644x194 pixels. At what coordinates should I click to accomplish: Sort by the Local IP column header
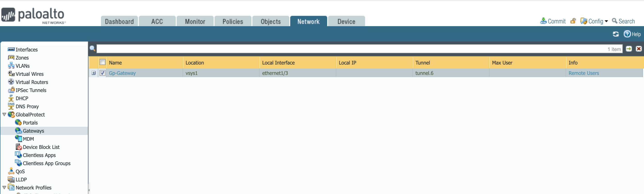pos(375,62)
